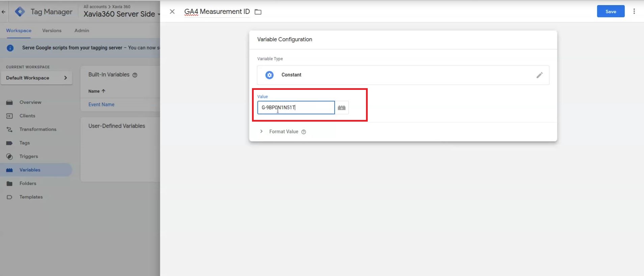Open the Default Workspace selector
This screenshot has height=276, width=644.
pos(36,78)
